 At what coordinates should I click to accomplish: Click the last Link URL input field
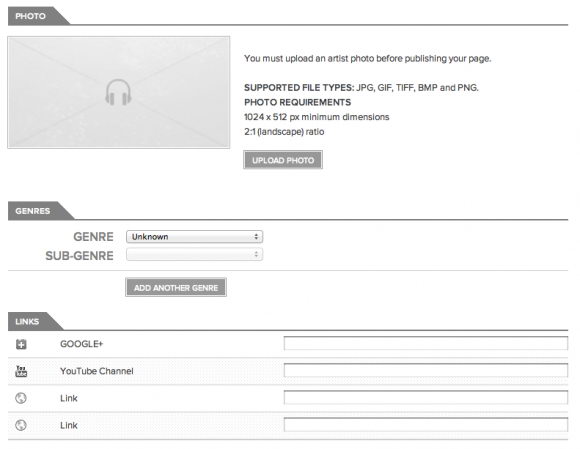(x=426, y=425)
